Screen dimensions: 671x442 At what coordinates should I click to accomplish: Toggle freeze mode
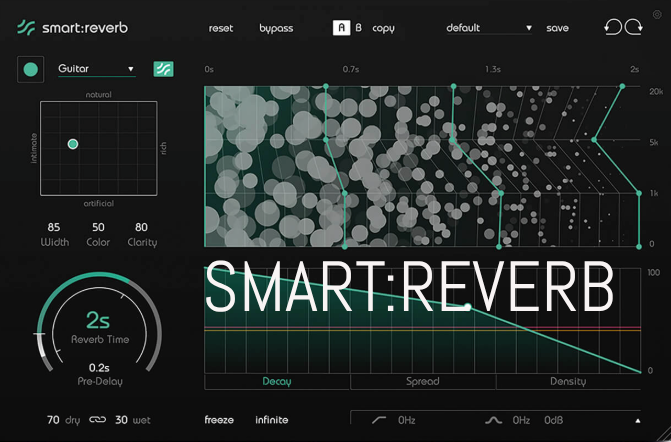click(219, 420)
